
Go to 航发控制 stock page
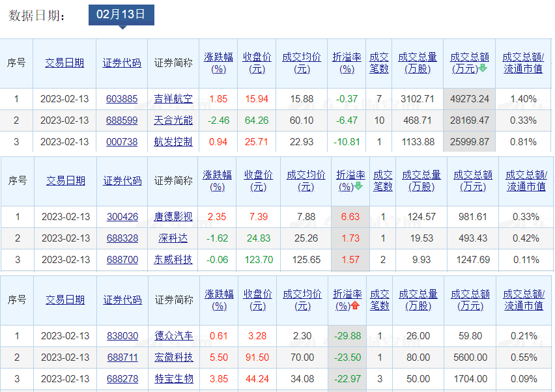[173, 141]
